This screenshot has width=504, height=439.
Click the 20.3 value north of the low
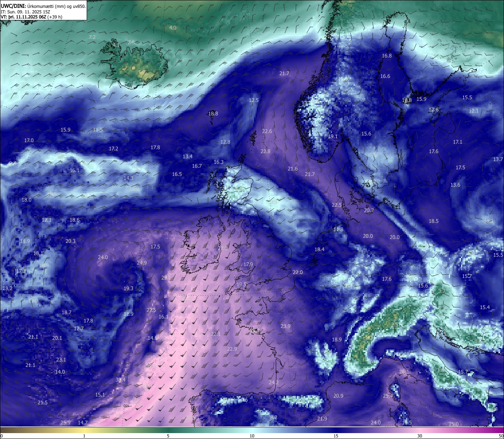tap(70, 241)
